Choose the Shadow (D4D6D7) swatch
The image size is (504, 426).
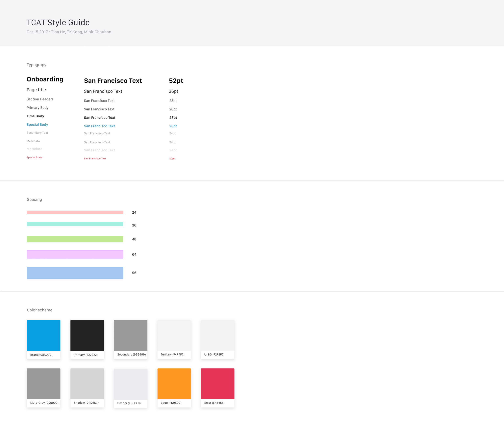coord(87,383)
